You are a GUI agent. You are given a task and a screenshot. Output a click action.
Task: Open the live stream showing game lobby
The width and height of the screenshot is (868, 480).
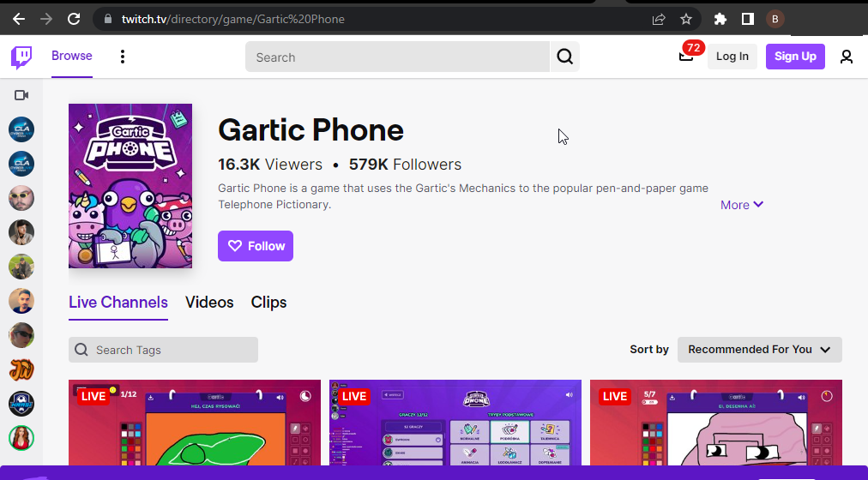[x=455, y=423]
